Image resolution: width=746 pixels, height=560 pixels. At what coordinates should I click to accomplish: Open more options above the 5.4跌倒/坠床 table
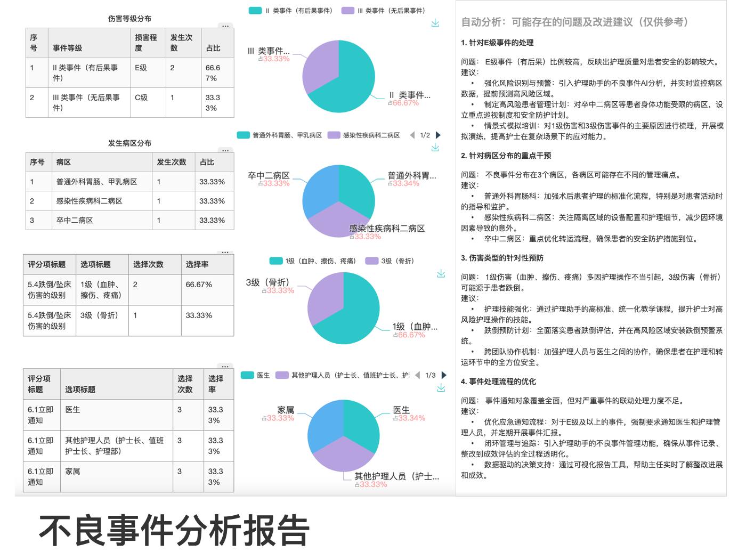(225, 252)
